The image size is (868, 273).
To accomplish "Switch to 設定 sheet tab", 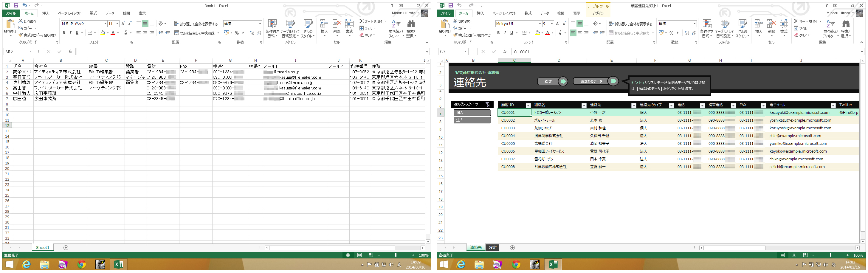I will pos(493,248).
